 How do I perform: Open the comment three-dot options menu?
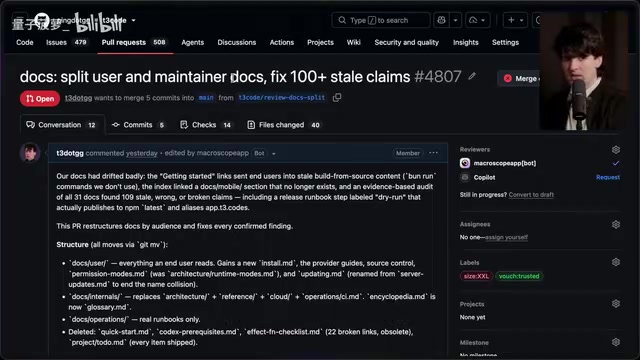point(433,153)
